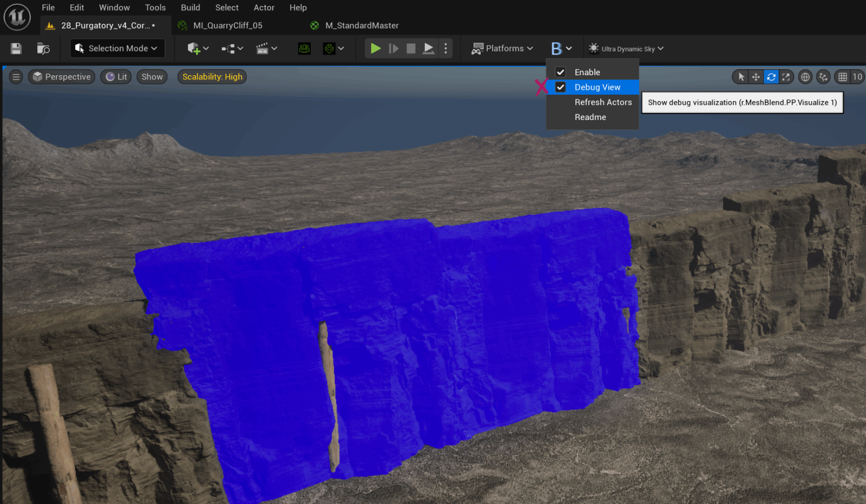This screenshot has height=504, width=866.
Task: Disable Debug View in the dropdown menu
Action: 596,87
